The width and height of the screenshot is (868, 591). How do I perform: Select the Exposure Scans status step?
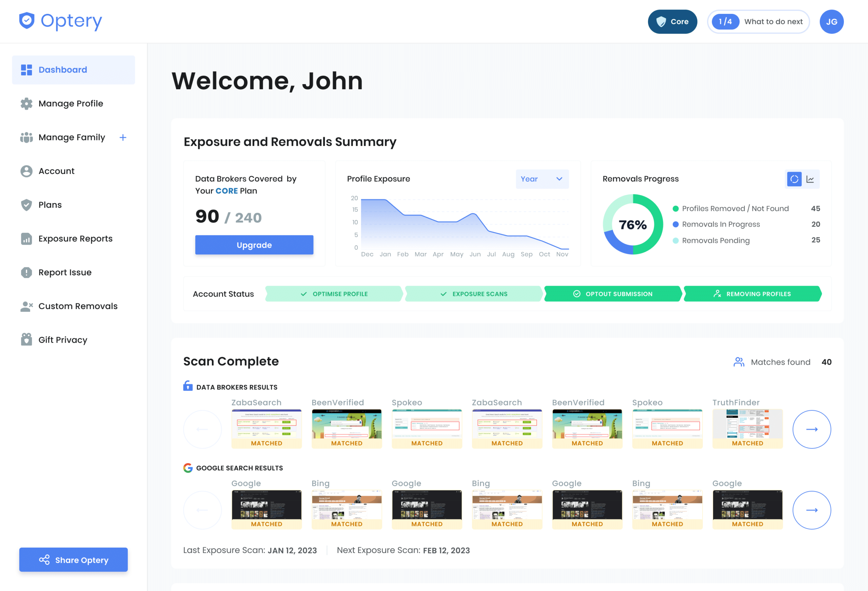tap(474, 294)
